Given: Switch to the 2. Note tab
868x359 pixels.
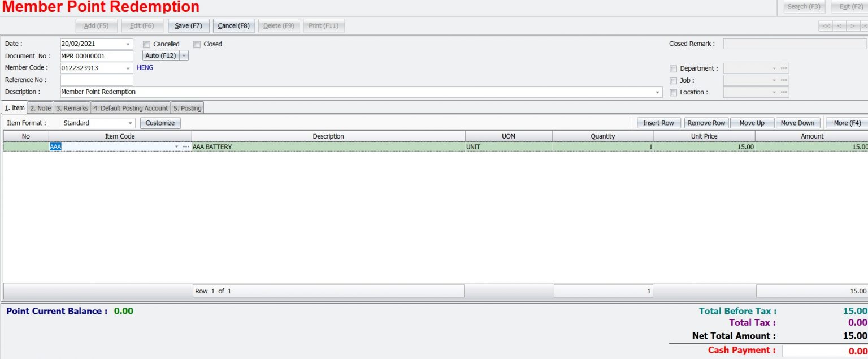Looking at the screenshot, I should [40, 108].
